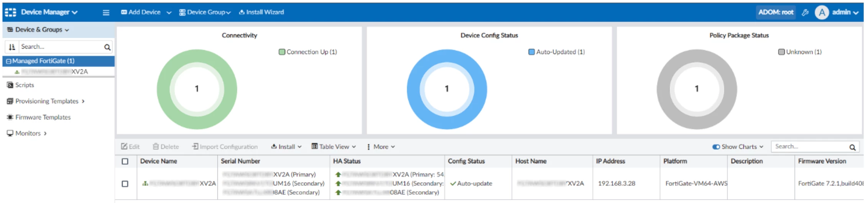Click the IP address 192.168.3.28

click(616, 183)
